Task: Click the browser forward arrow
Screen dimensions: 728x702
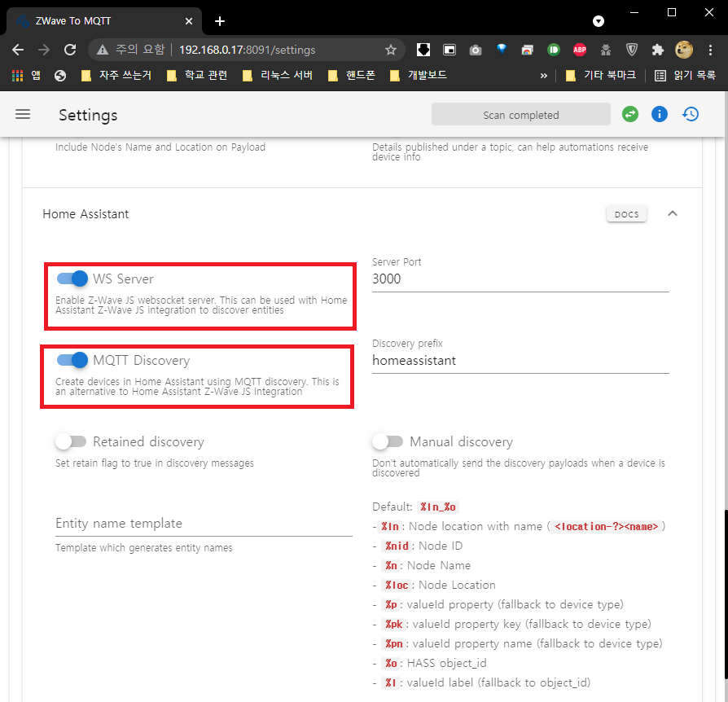Action: click(x=44, y=50)
